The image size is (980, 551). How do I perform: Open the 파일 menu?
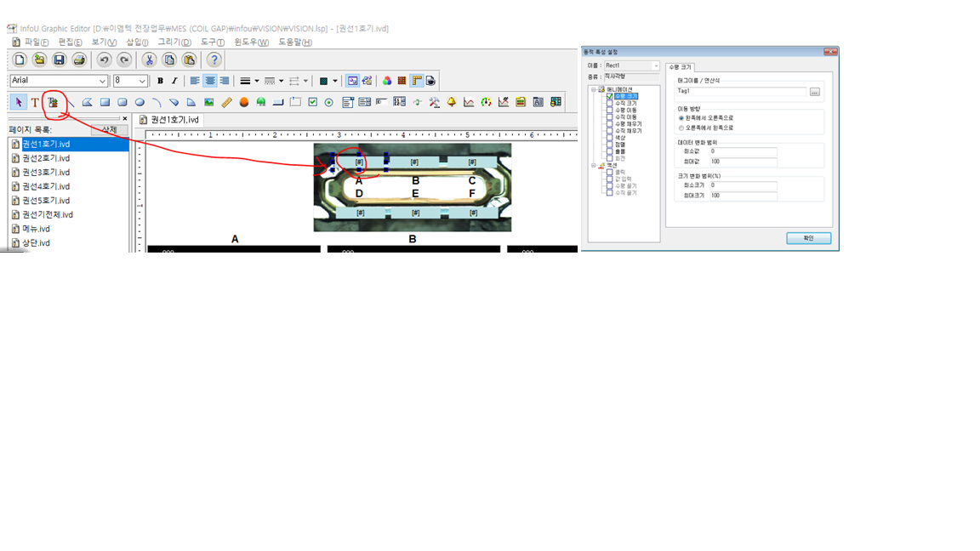click(x=36, y=42)
